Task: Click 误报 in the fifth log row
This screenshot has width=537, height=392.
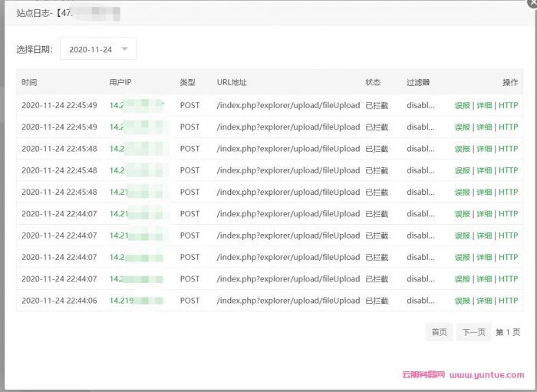Action: [462, 192]
